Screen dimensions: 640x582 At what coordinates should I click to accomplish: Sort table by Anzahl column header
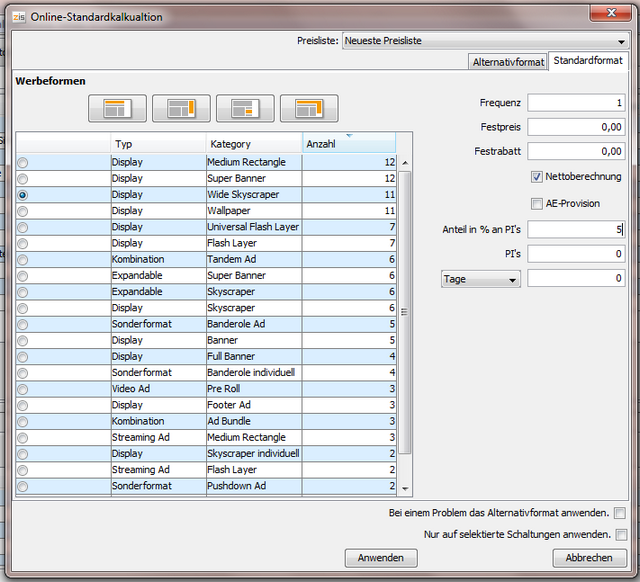[x=348, y=144]
